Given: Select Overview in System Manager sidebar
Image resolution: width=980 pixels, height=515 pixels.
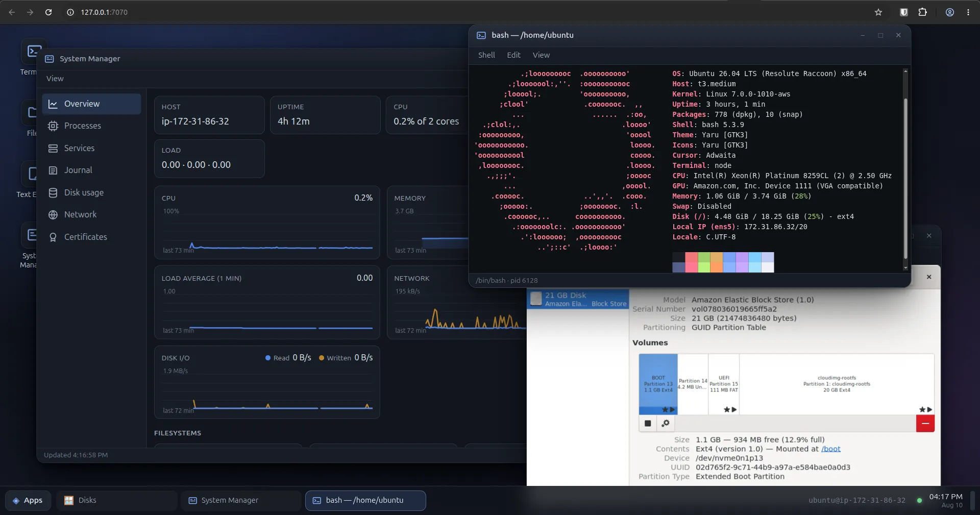Looking at the screenshot, I should pyautogui.click(x=92, y=104).
